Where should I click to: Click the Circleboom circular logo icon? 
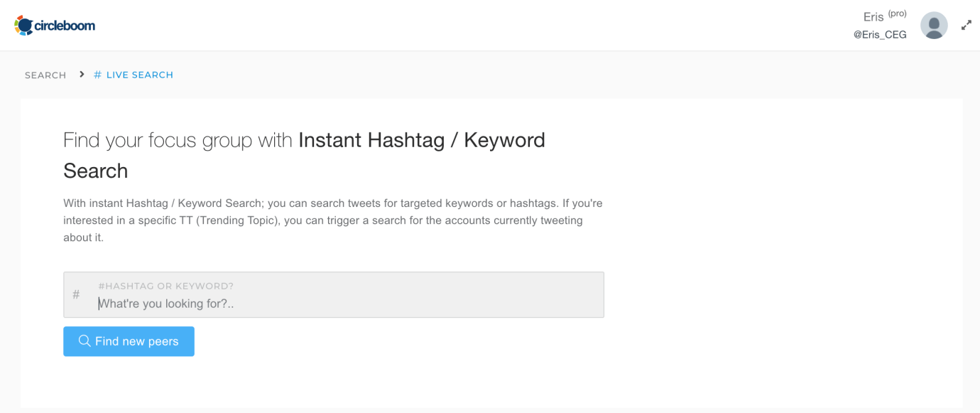coord(22,24)
